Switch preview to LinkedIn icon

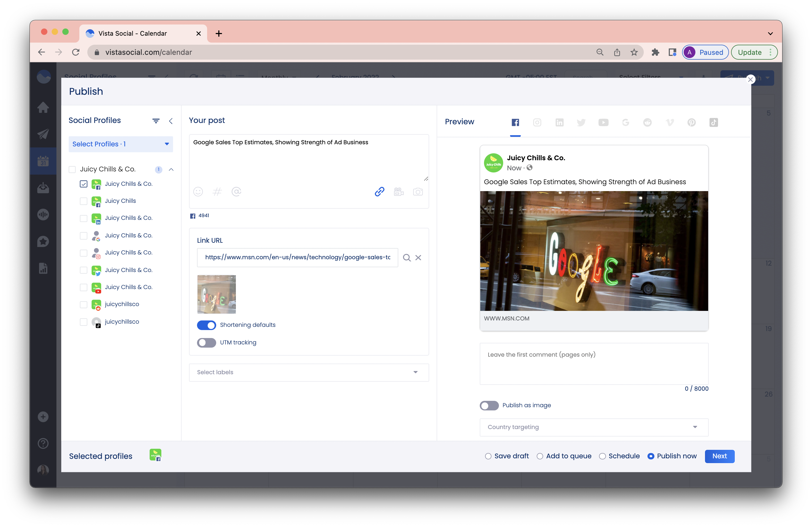tap(559, 122)
